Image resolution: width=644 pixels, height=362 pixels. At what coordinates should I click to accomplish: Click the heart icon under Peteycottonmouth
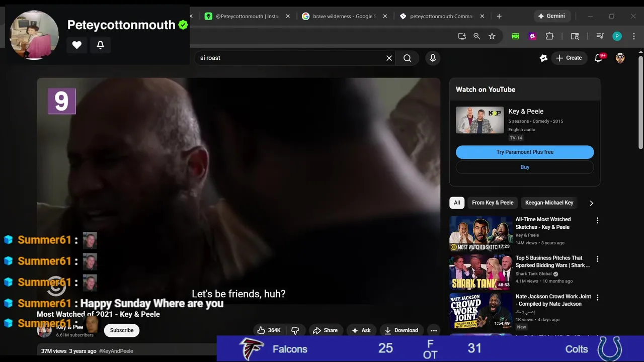(76, 45)
